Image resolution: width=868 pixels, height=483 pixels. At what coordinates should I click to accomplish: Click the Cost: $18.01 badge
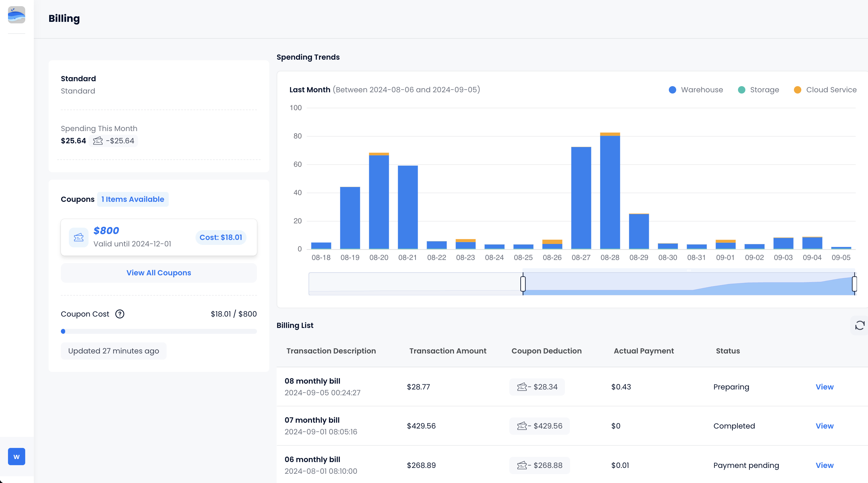221,238
